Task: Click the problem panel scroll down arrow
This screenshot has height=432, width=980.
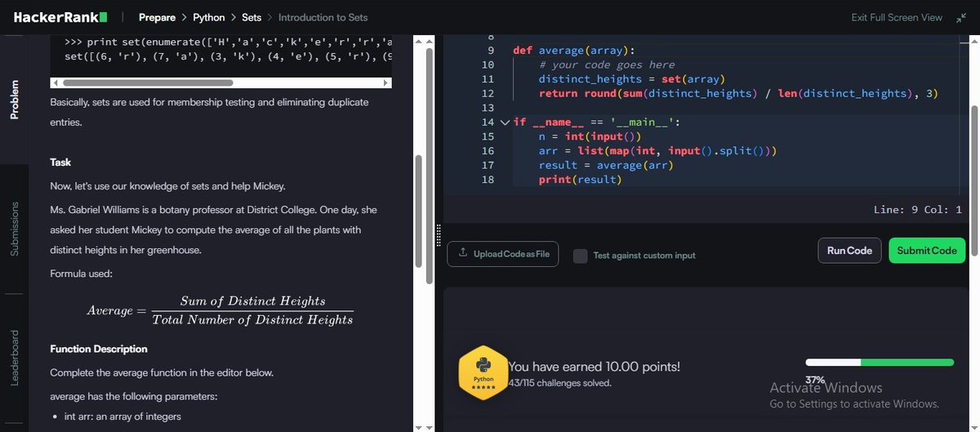Action: 419,426
